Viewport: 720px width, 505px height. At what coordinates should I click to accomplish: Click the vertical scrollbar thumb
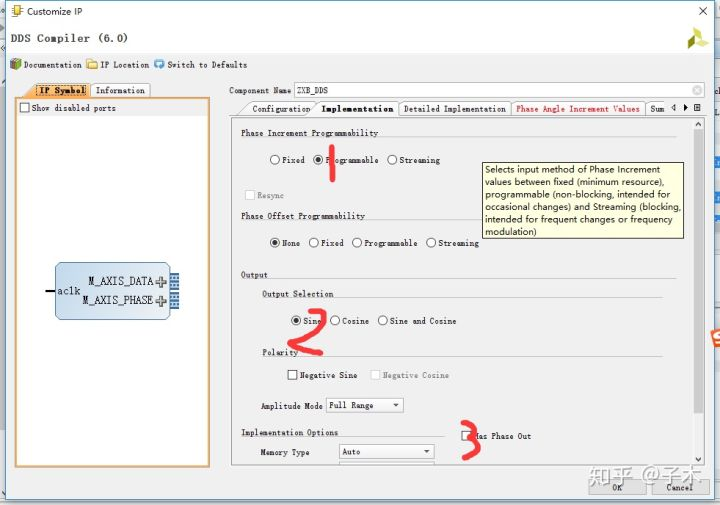(x=698, y=271)
